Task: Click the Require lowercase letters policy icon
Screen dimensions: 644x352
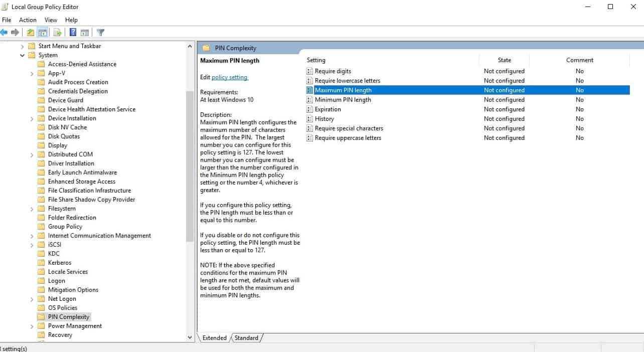Action: click(310, 81)
